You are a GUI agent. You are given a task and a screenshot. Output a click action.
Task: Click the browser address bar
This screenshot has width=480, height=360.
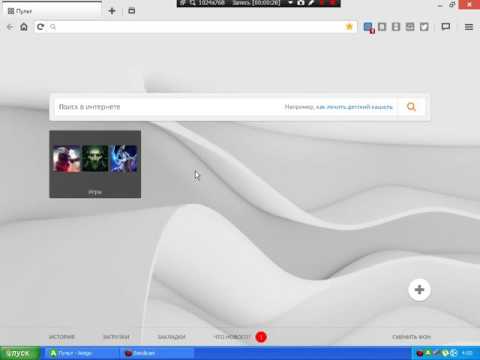point(197,27)
